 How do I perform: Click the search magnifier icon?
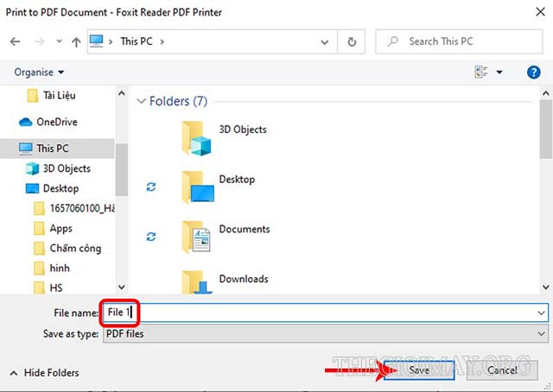pyautogui.click(x=392, y=41)
